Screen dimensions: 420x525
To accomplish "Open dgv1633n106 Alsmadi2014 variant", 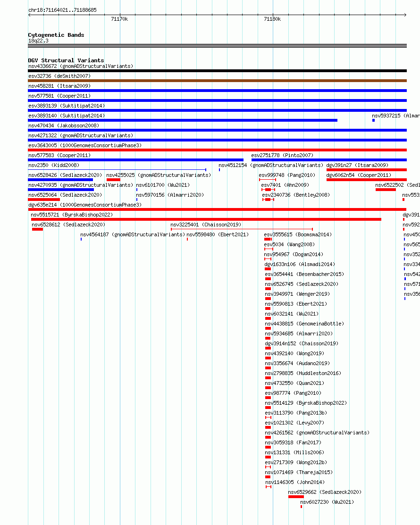I will tap(268, 269).
